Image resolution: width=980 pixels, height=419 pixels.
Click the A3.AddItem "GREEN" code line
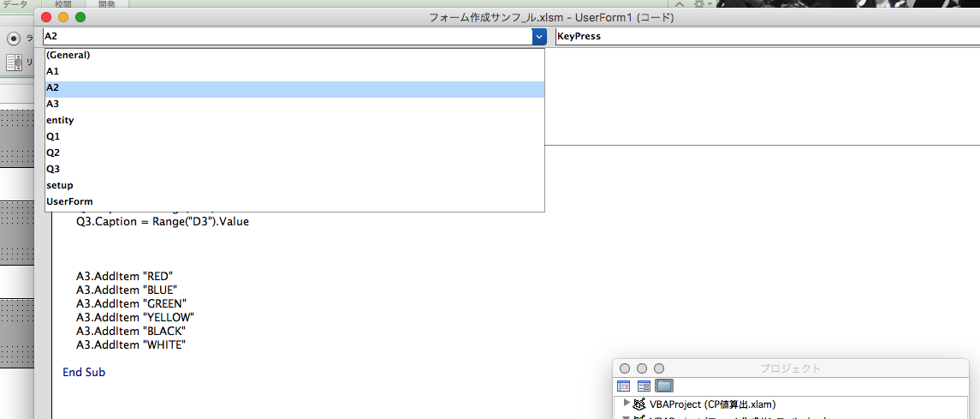(x=131, y=303)
